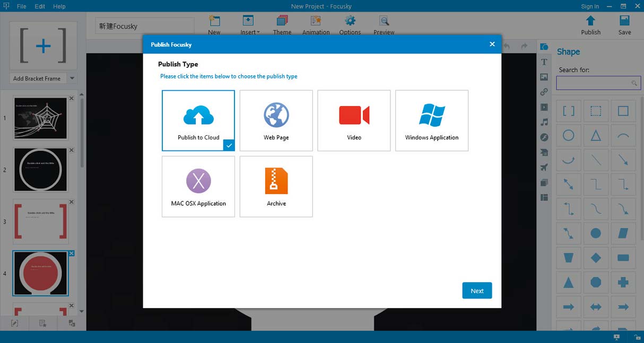The width and height of the screenshot is (644, 343).
Task: Click the project title field 新建Focusky
Action: point(145,26)
